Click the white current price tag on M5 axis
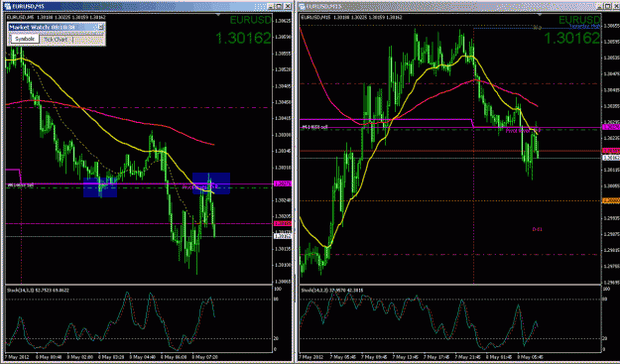Screen dimensions: 620x364 point(283,236)
